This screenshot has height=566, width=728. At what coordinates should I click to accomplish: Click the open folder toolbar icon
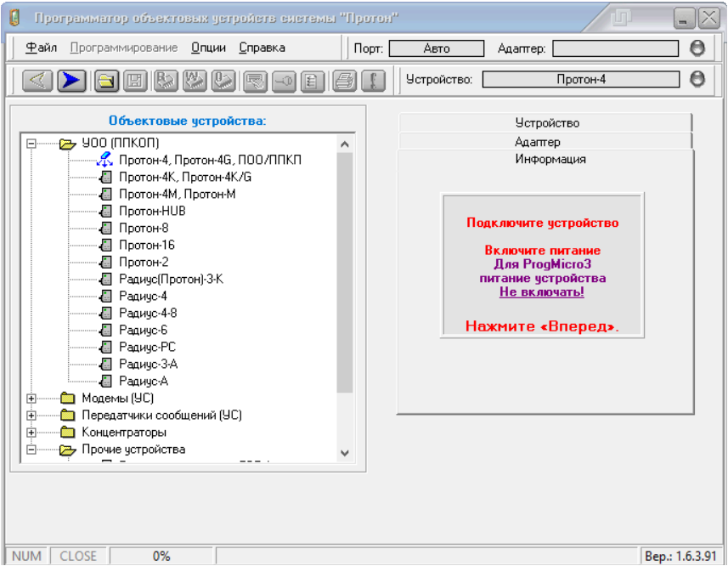pos(106,80)
